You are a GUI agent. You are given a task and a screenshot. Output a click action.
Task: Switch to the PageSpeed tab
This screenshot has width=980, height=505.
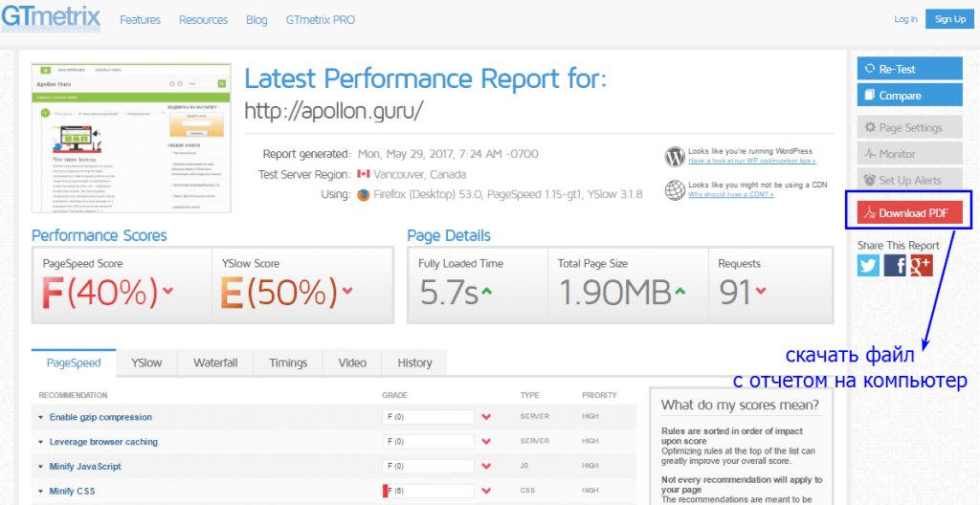pyautogui.click(x=74, y=362)
